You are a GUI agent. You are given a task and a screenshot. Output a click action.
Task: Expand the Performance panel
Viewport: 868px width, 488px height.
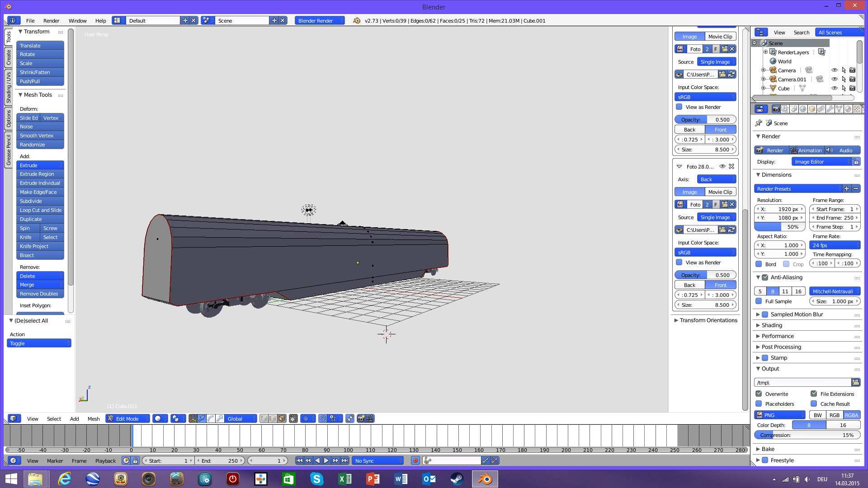coord(777,336)
